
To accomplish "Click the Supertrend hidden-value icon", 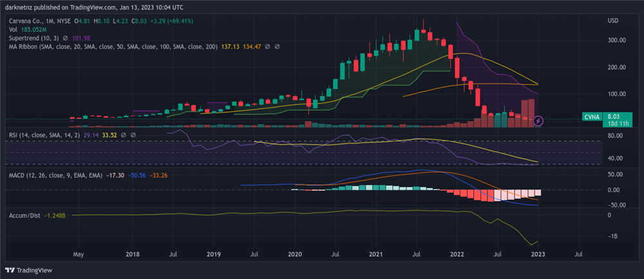I will pyautogui.click(x=66, y=38).
